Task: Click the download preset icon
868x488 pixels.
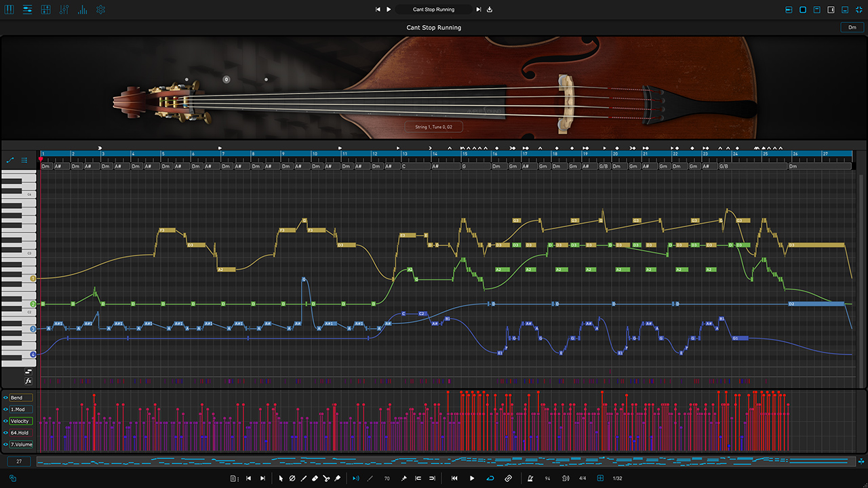Action: pyautogui.click(x=490, y=9)
